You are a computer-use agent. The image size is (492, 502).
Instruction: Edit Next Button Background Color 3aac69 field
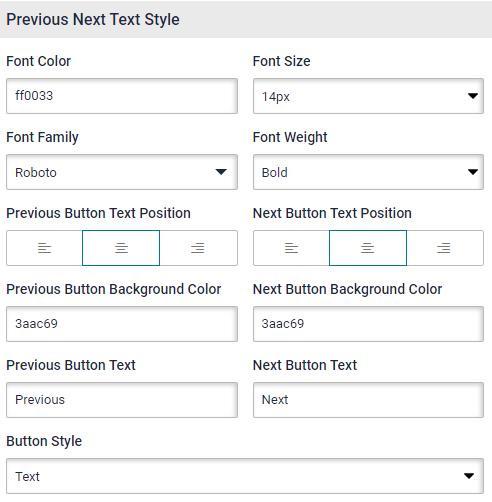coord(368,324)
